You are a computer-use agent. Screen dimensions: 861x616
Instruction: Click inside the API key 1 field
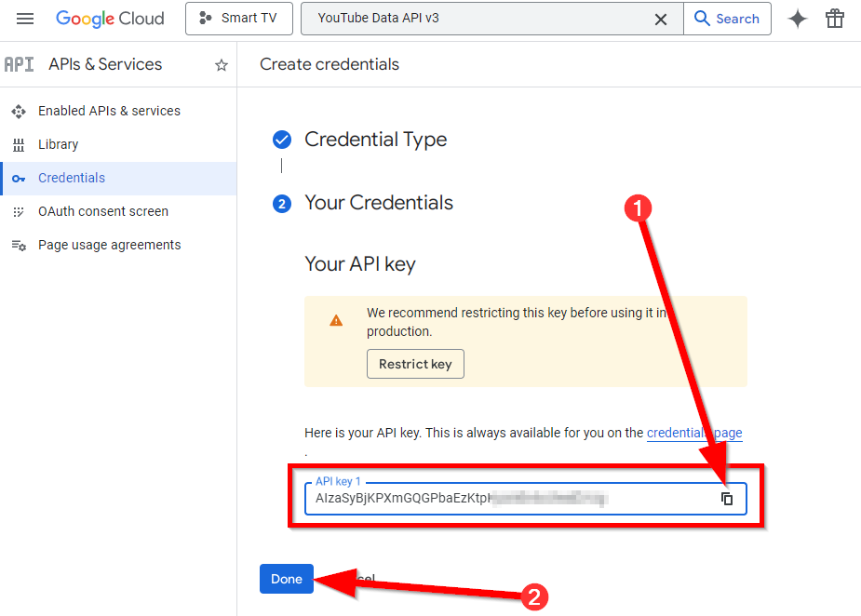(x=503, y=499)
